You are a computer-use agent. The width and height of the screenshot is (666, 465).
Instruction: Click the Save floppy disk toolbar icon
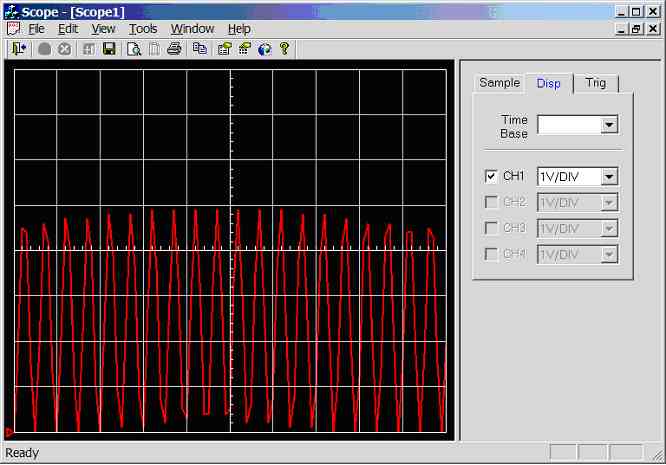coord(109,48)
